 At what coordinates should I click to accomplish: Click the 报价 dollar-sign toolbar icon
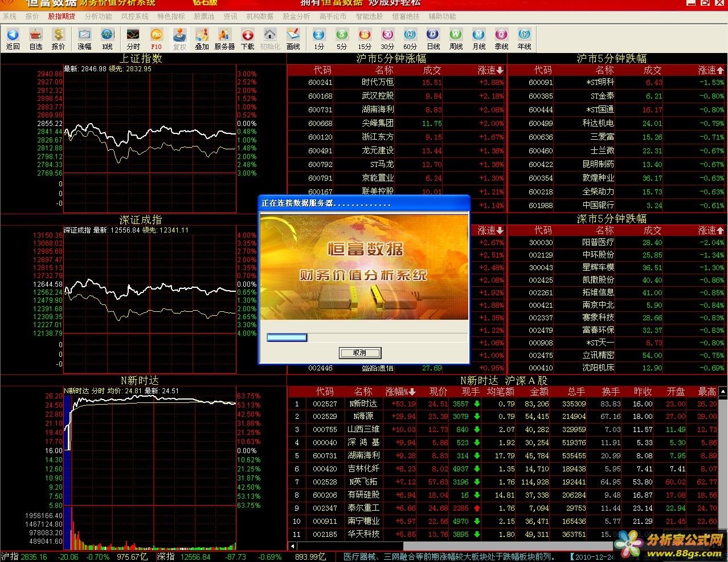pos(58,39)
